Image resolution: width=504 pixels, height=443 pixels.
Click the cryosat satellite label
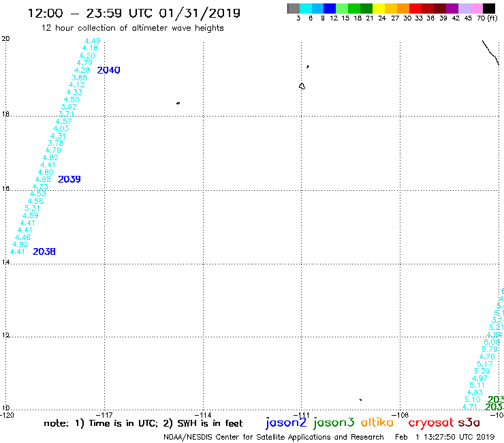(x=430, y=423)
